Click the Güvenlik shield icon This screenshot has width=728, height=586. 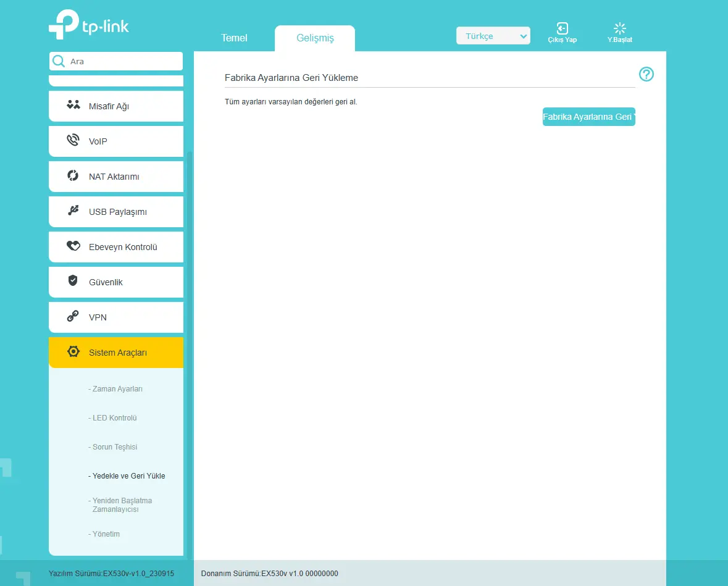[73, 280]
